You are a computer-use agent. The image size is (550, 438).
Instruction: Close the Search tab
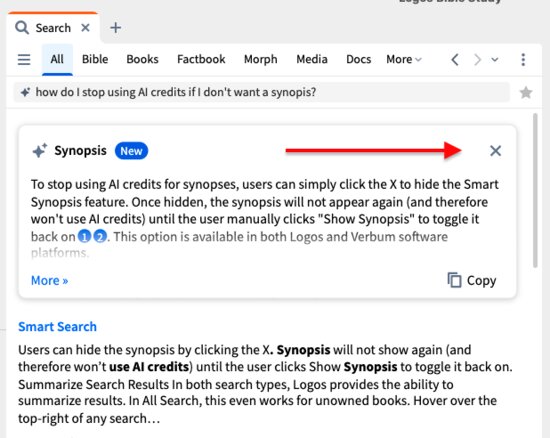(85, 28)
